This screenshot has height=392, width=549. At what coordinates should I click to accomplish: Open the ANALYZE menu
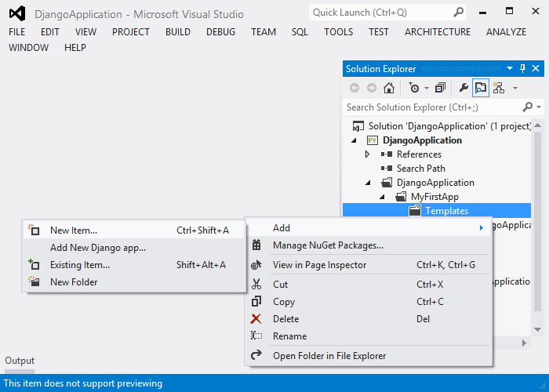pos(506,32)
